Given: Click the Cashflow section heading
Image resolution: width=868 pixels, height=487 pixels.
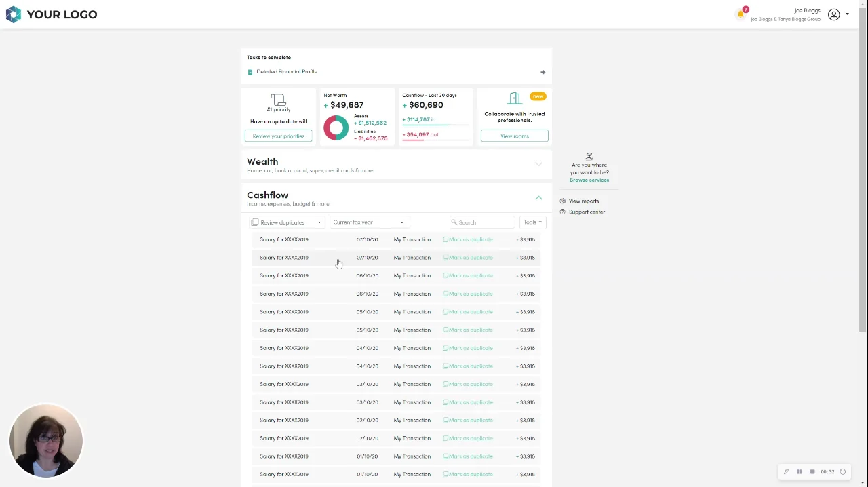Looking at the screenshot, I should 267,195.
